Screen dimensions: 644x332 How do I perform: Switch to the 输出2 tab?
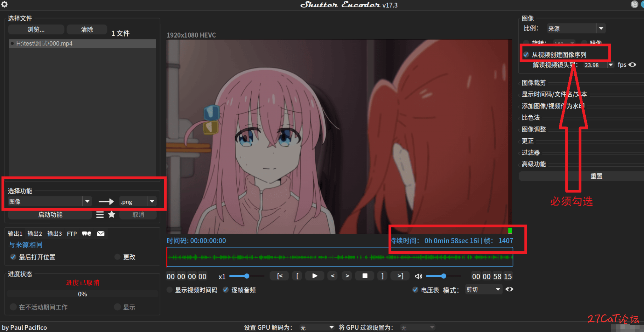(35, 233)
